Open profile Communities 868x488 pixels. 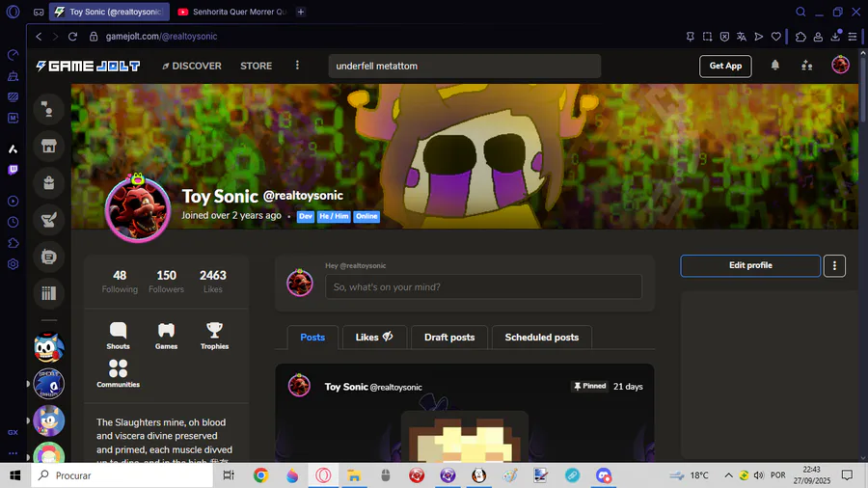coord(118,373)
